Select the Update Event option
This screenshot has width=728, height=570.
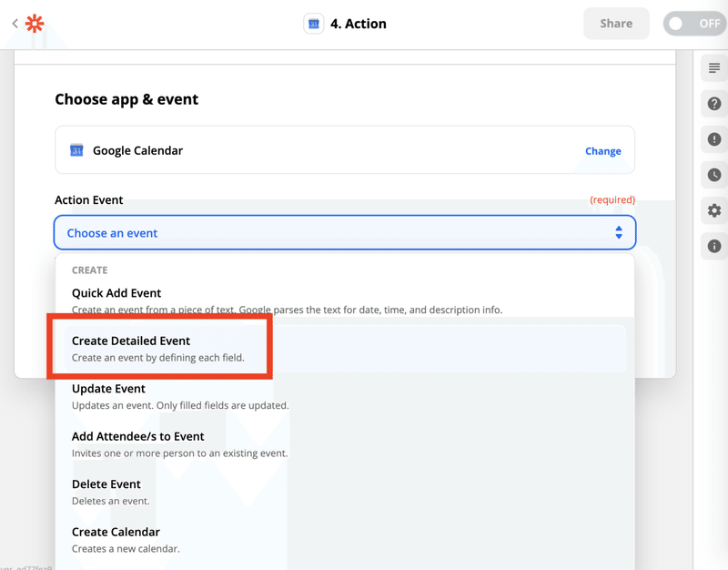[345, 396]
